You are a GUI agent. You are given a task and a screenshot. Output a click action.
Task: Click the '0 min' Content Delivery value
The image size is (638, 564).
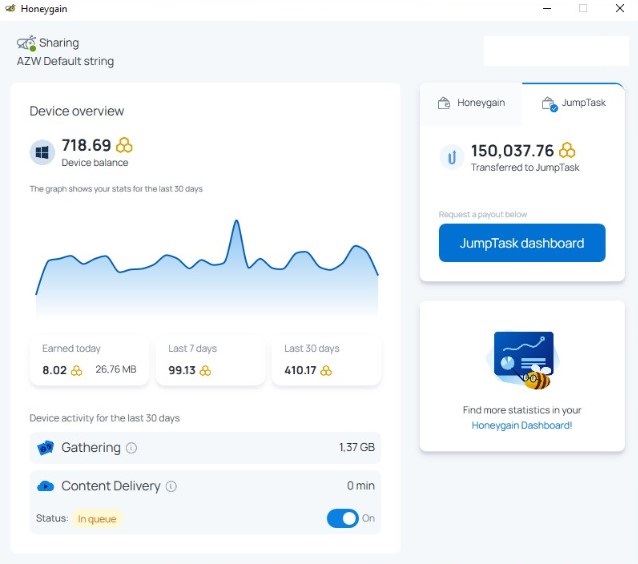(x=361, y=485)
